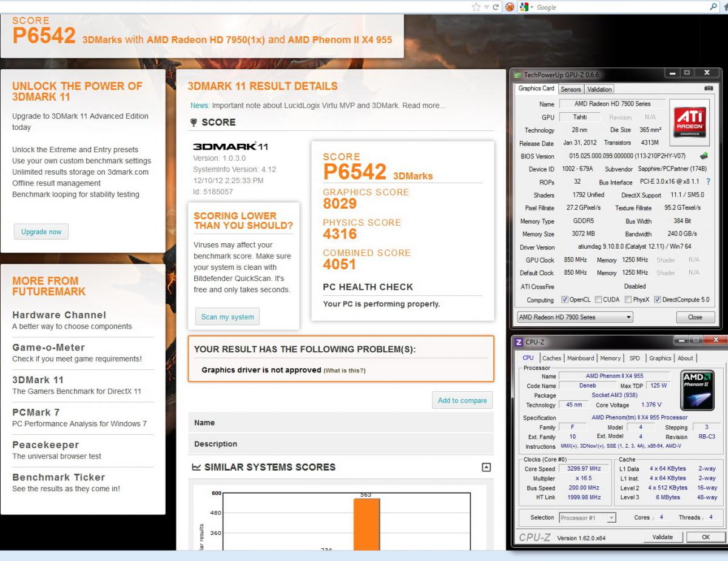Click the CPU-Z title bar Z icon
The image size is (728, 561).
[519, 342]
